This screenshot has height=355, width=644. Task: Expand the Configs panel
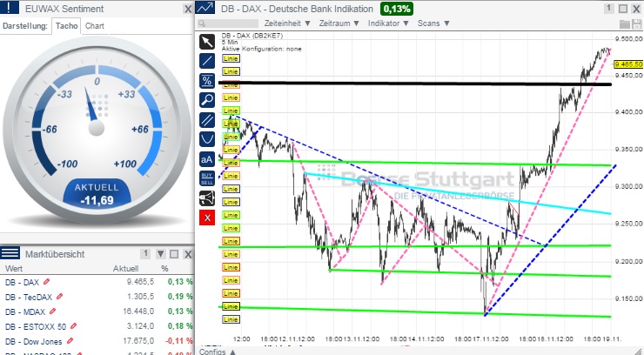coord(218,352)
